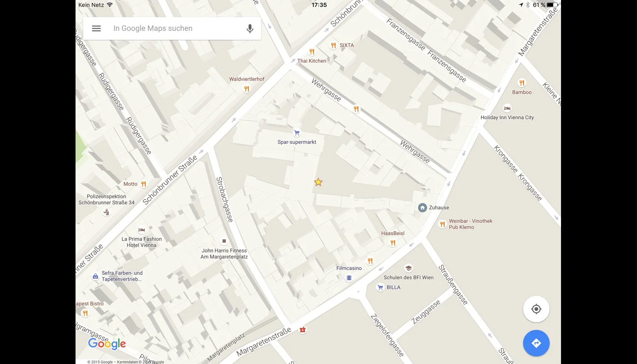The image size is (637, 364).
Task: Open the Waldviertlerhof restaurant marker
Action: pos(247,89)
